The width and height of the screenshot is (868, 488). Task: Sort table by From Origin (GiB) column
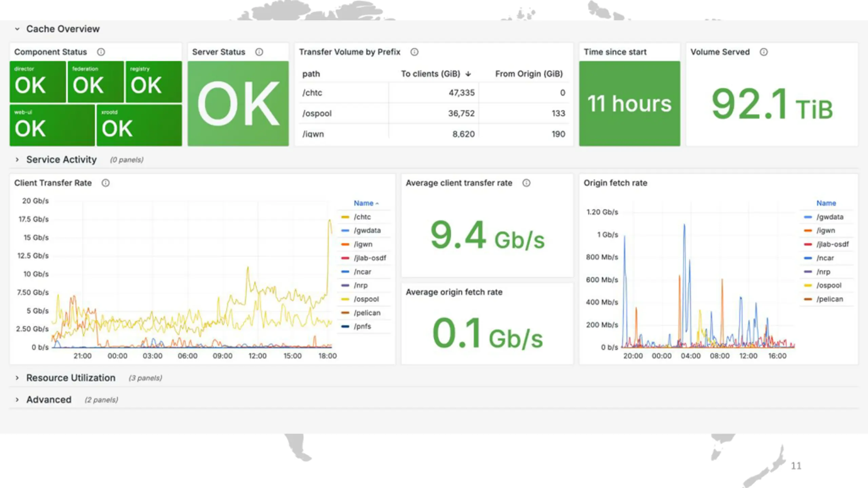(x=529, y=74)
